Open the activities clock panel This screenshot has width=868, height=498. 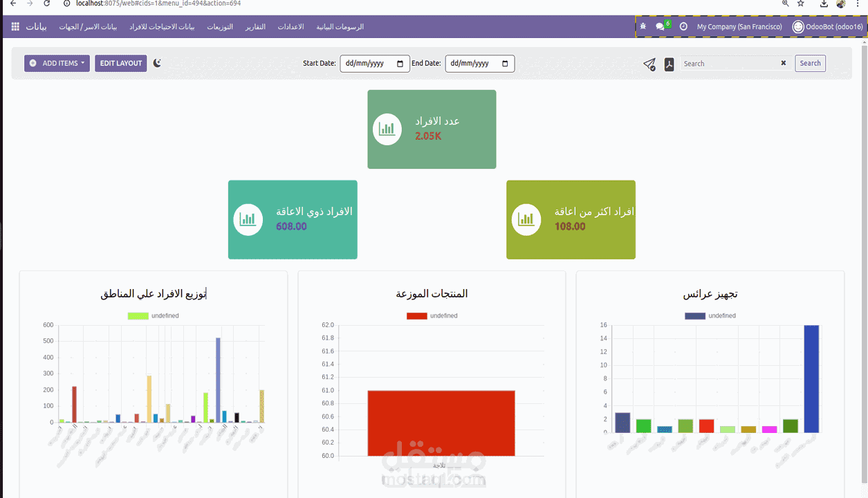[x=683, y=26]
